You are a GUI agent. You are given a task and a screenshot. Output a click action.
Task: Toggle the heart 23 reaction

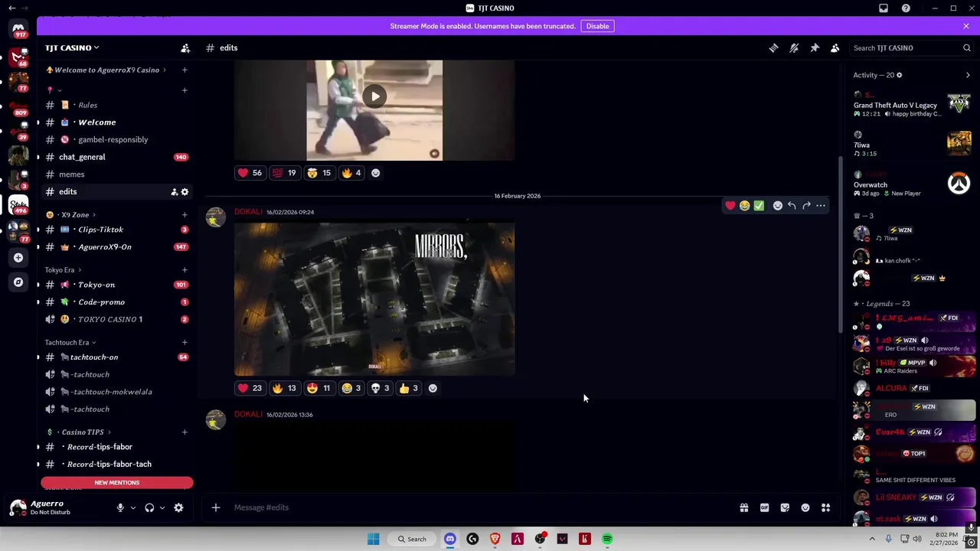coord(250,388)
